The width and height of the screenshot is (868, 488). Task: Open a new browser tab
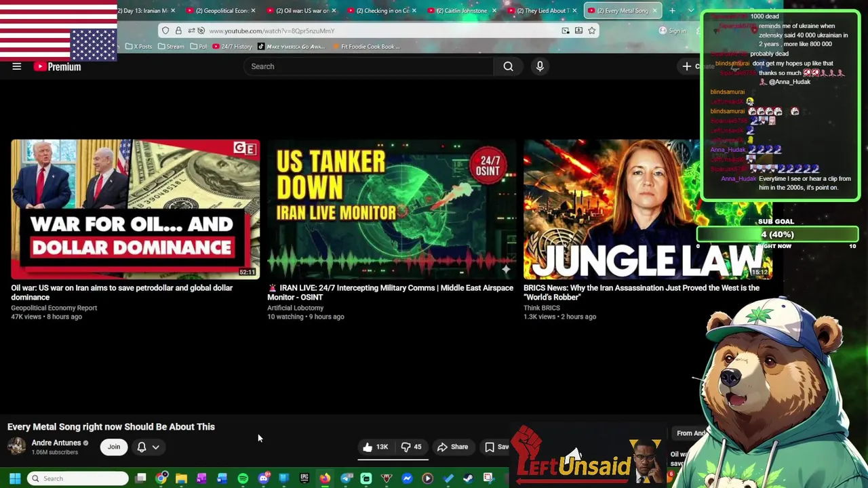coord(672,10)
